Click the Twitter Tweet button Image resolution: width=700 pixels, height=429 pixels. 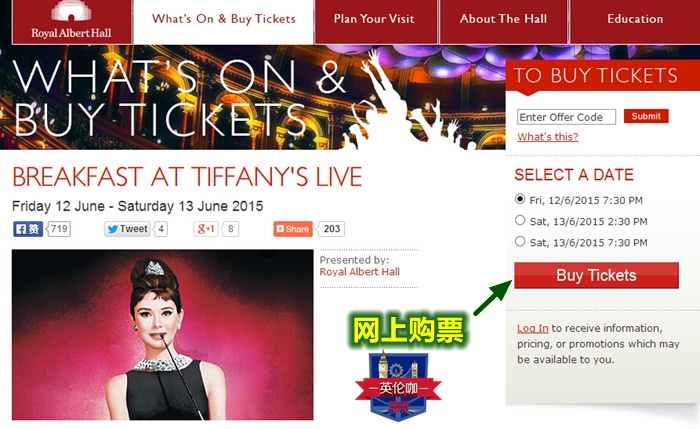pyautogui.click(x=127, y=229)
